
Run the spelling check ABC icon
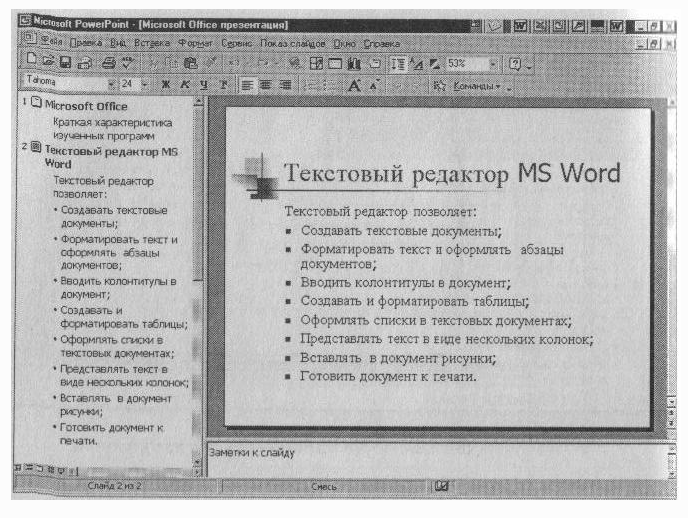pos(128,62)
